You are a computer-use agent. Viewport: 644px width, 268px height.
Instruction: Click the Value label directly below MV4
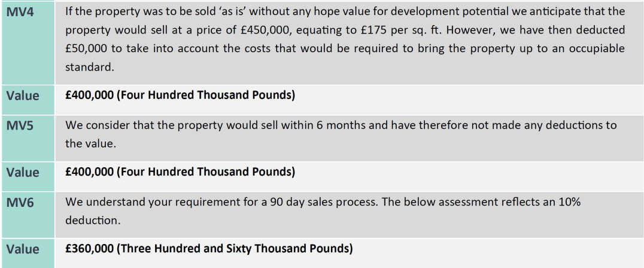[23, 95]
